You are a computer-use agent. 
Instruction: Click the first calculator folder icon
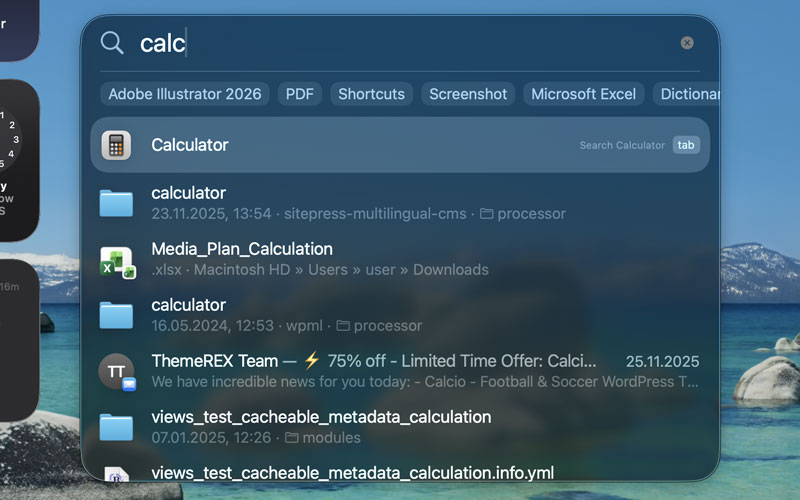coord(116,202)
